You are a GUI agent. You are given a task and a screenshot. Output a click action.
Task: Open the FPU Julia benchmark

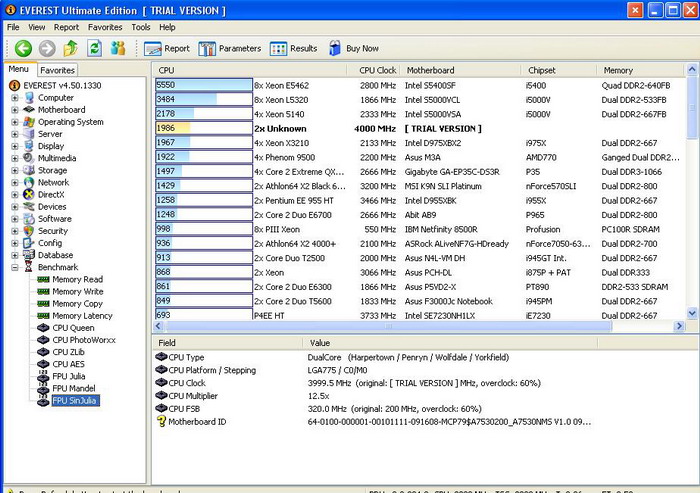coord(69,376)
